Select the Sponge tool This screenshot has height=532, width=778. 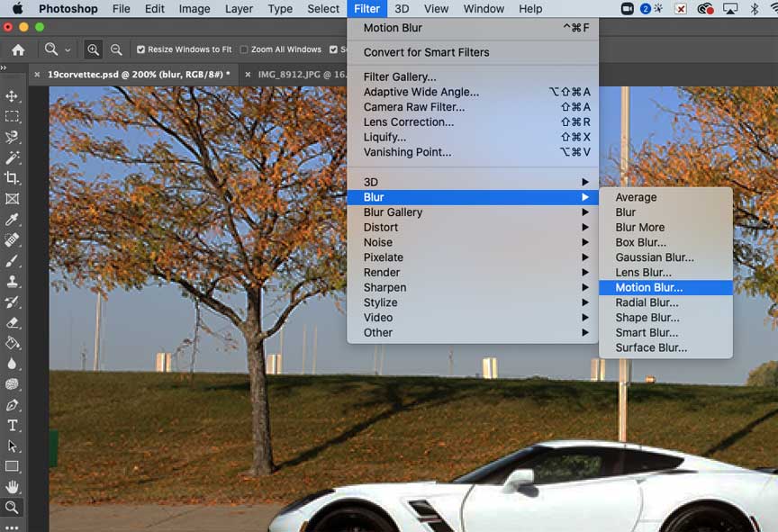(x=12, y=384)
